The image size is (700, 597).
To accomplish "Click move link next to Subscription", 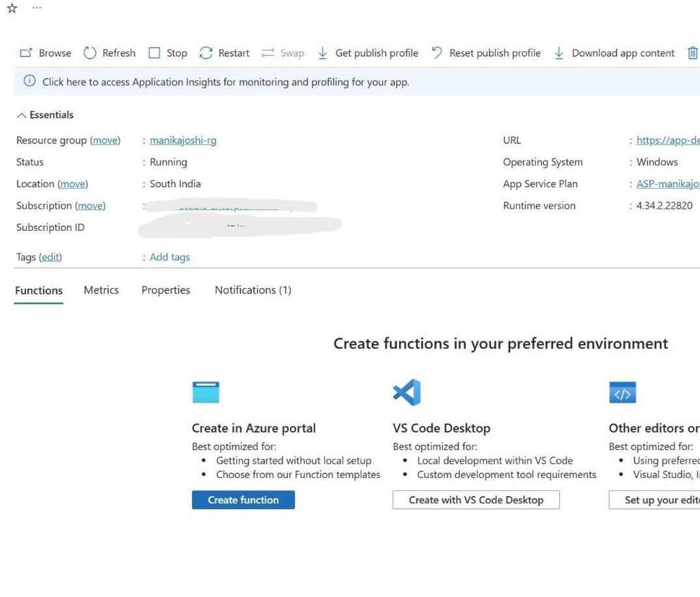I will point(90,206).
